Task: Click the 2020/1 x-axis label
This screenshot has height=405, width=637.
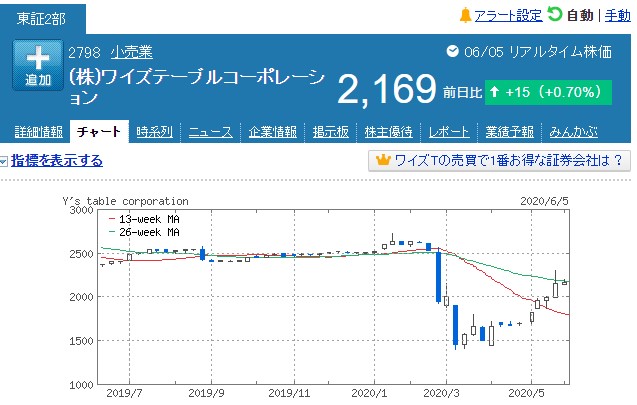Action: tap(369, 393)
